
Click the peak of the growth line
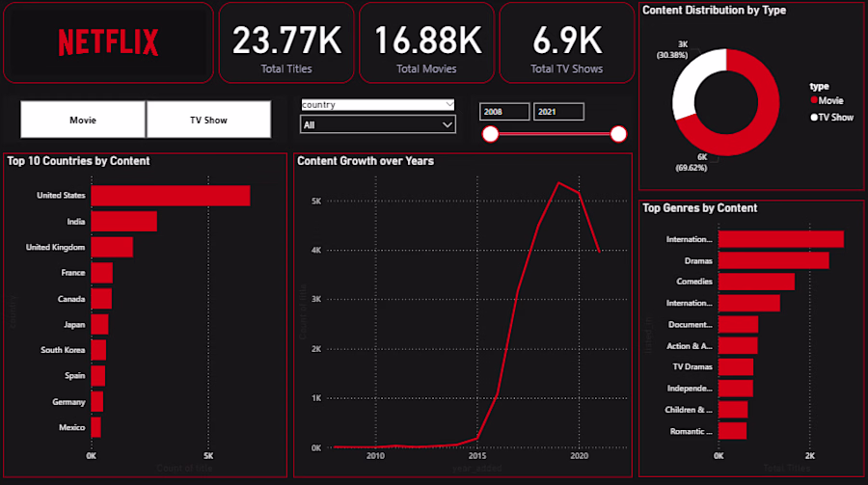click(559, 182)
